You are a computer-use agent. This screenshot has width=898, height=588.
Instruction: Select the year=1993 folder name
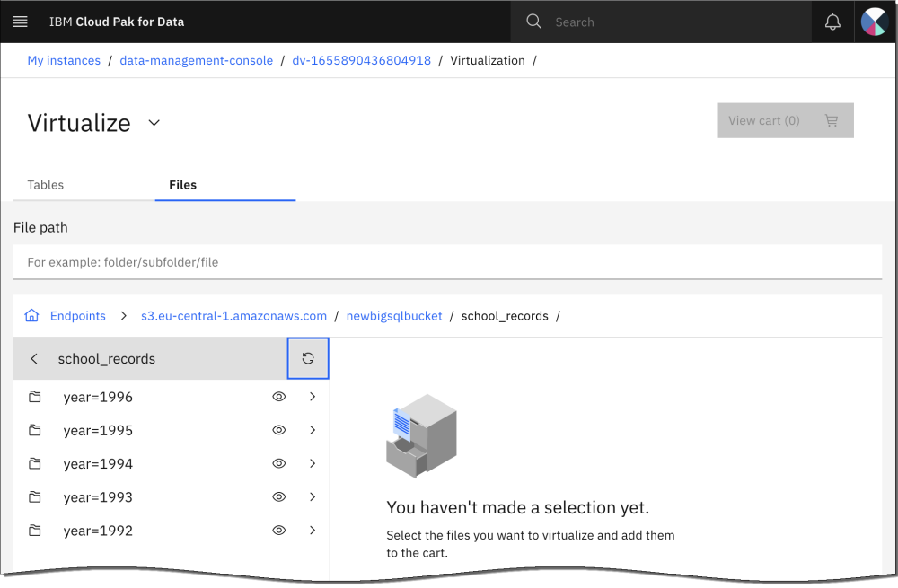[98, 497]
